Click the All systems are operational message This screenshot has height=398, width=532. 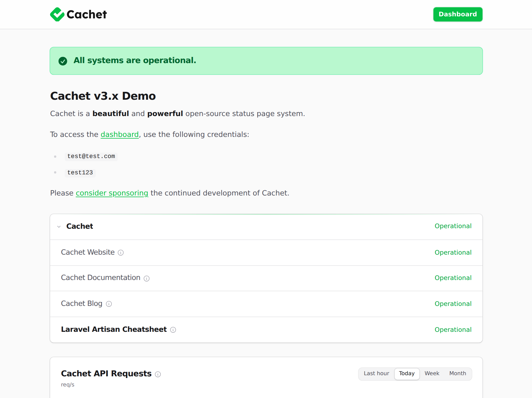pyautogui.click(x=135, y=60)
